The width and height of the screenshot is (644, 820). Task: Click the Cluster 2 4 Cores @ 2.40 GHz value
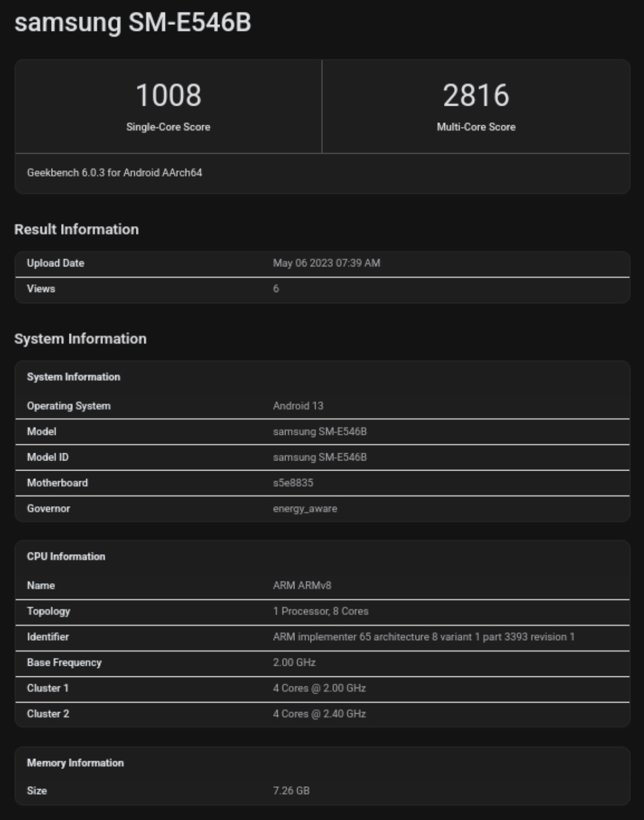coord(319,714)
